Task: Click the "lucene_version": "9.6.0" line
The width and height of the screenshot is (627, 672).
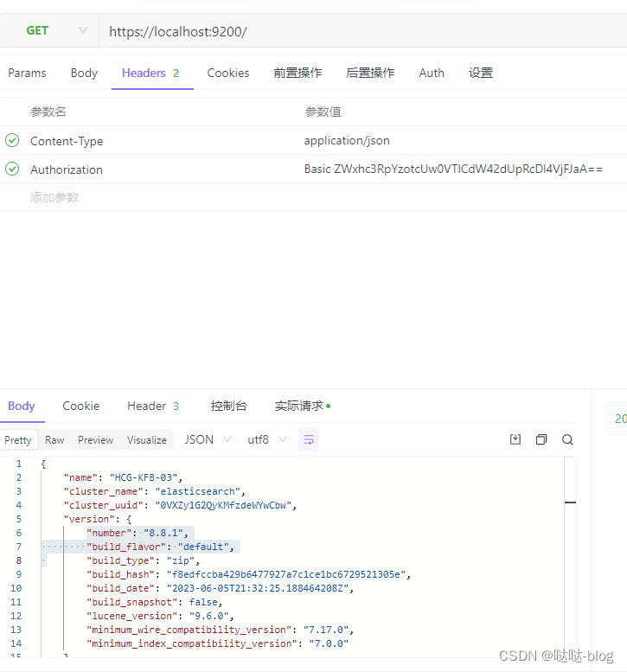Action: click(x=160, y=616)
